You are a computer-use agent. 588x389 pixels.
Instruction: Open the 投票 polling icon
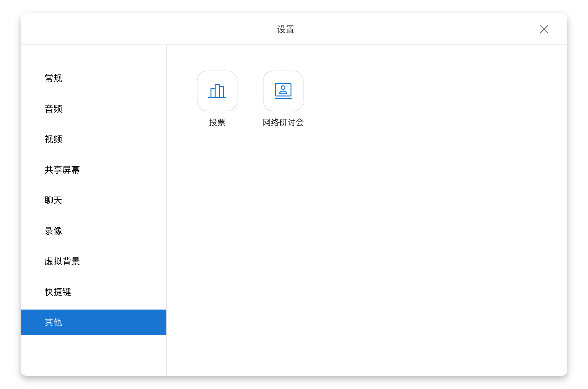coord(217,91)
